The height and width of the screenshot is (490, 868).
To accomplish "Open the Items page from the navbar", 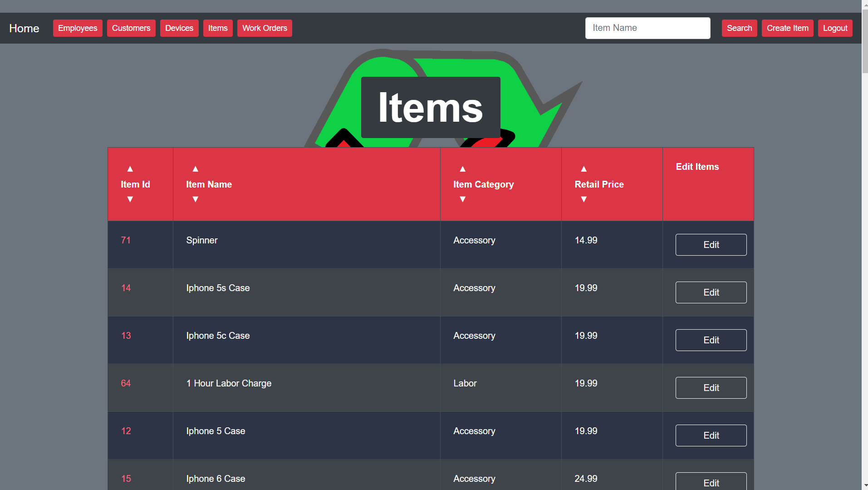I will click(218, 28).
